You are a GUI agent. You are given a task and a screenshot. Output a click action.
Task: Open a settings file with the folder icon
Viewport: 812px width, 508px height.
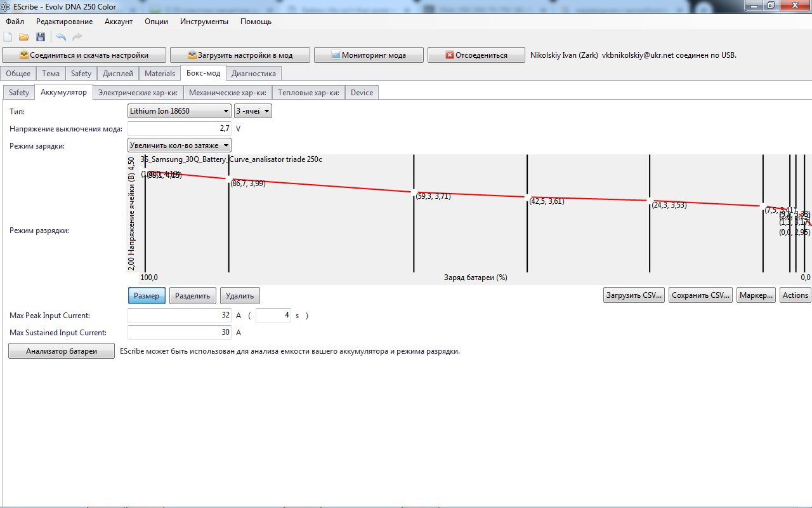pyautogui.click(x=24, y=37)
